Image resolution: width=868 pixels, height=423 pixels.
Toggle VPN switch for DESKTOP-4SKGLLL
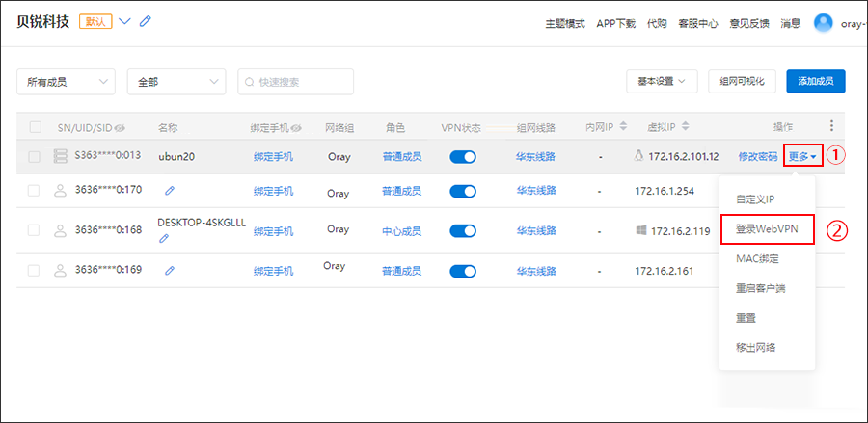click(x=463, y=231)
